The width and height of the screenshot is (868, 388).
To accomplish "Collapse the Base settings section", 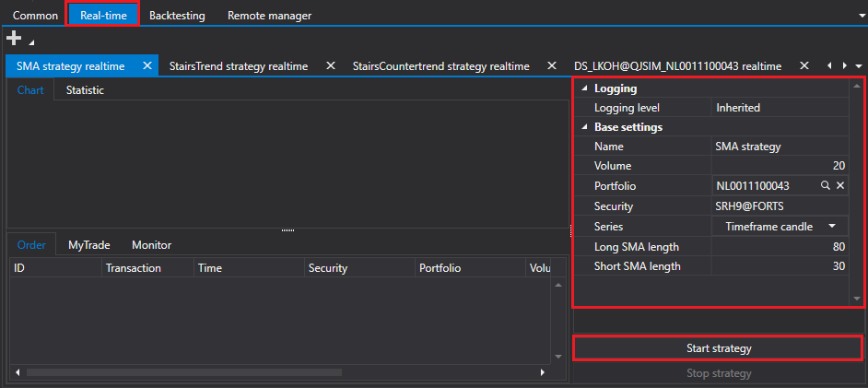I will point(584,127).
